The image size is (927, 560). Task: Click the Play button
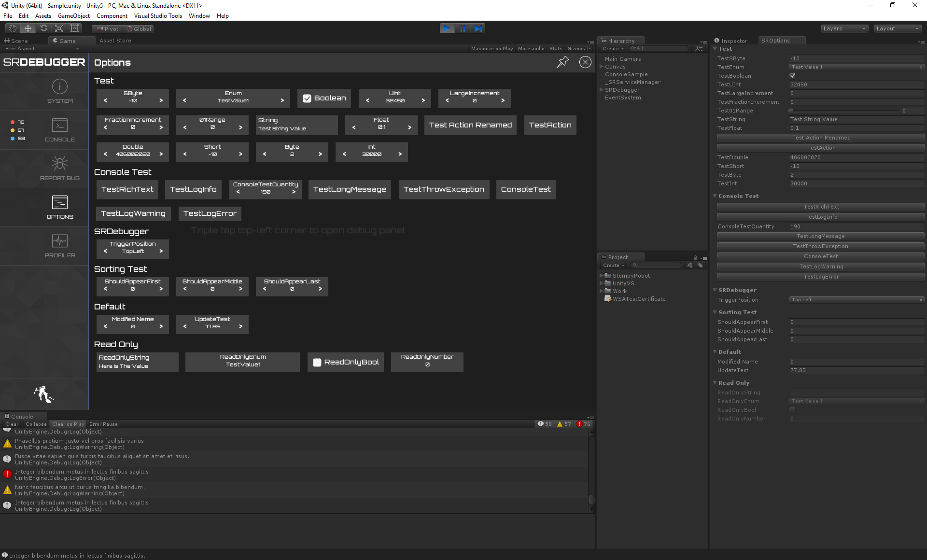click(447, 28)
